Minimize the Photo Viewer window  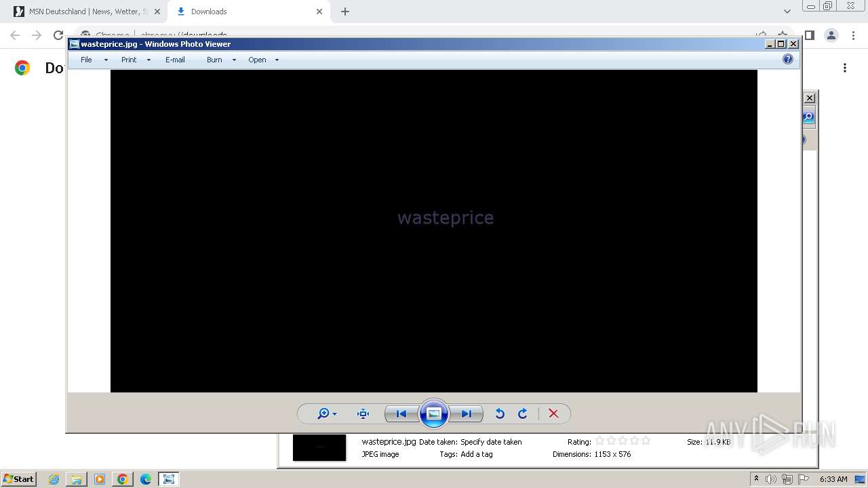(x=770, y=44)
